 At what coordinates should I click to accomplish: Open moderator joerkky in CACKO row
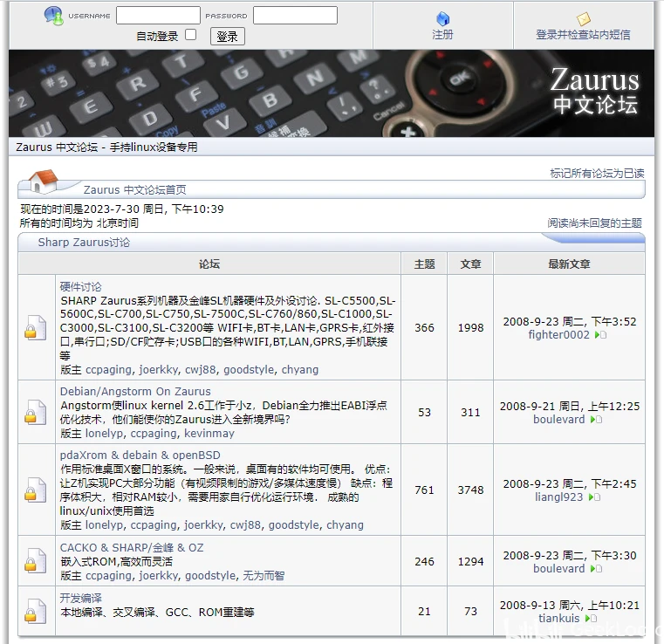159,575
